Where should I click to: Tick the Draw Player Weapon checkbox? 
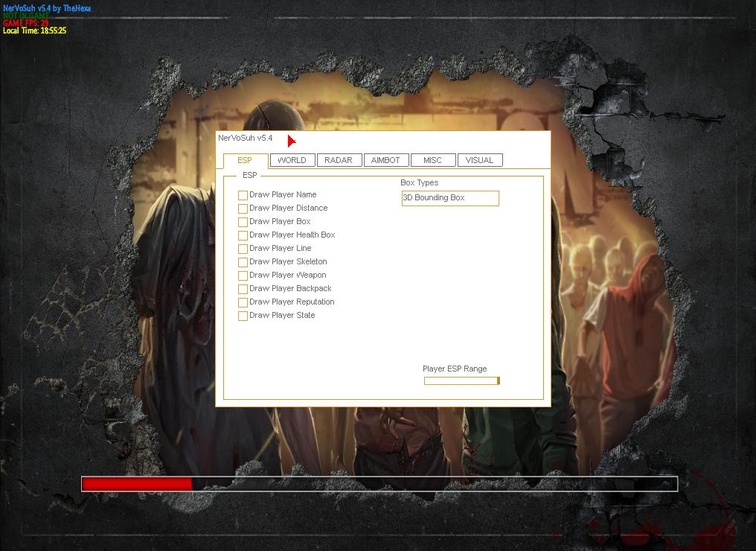pos(243,275)
